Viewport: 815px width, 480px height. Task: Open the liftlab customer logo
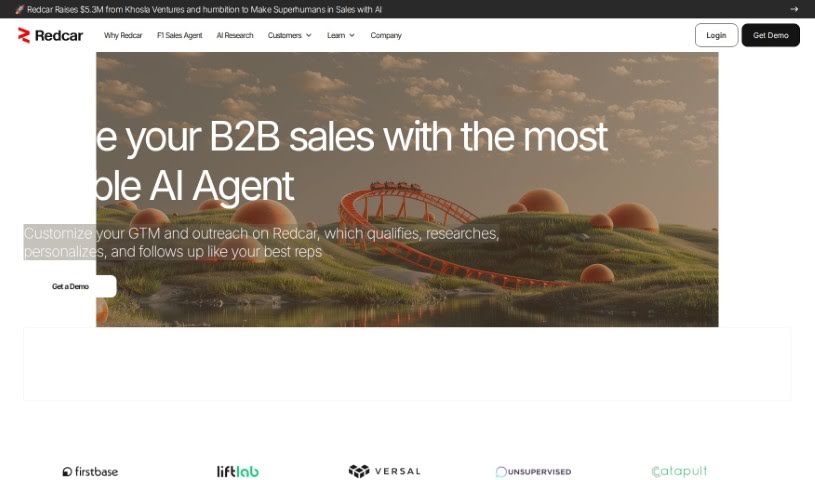[x=238, y=471]
